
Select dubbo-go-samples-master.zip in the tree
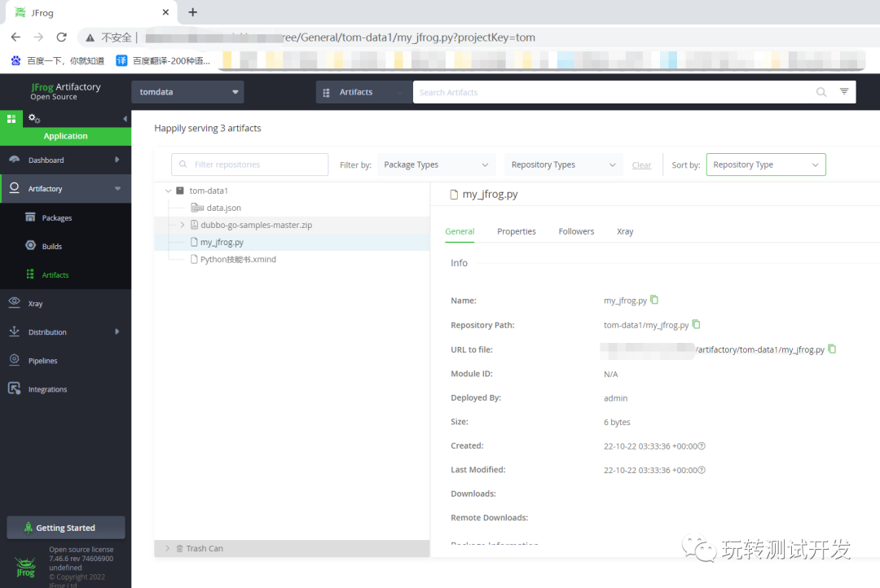click(x=257, y=225)
